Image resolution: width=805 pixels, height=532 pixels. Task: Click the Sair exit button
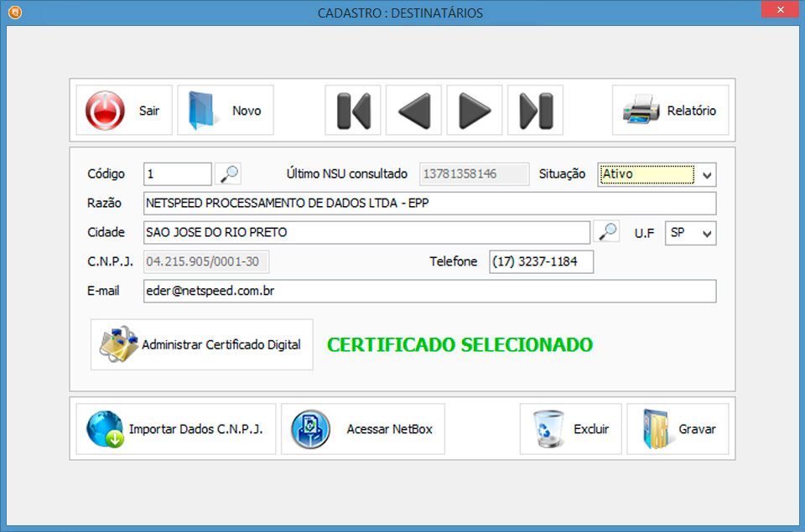click(124, 111)
